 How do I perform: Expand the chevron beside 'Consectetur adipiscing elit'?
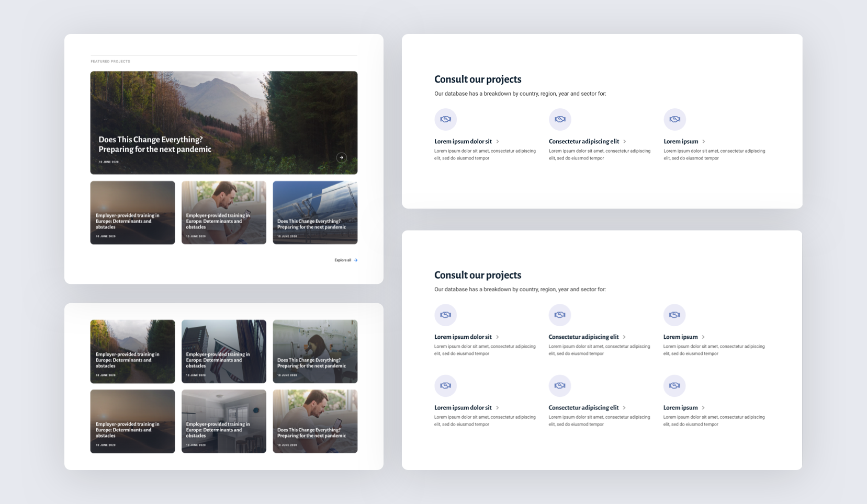tap(624, 141)
